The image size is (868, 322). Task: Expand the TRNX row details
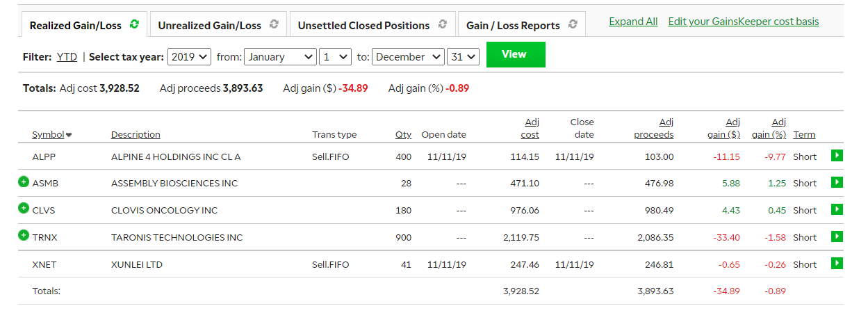[x=24, y=236]
